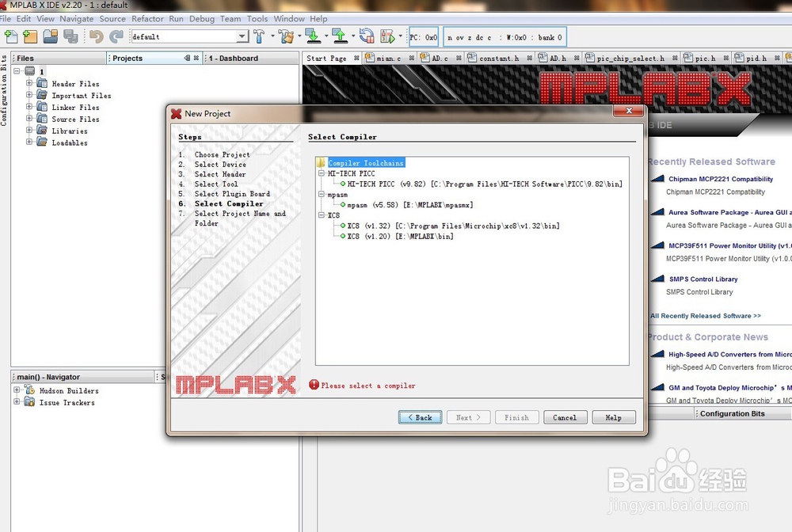This screenshot has width=792, height=532.
Task: Click the Open Project toolbar icon
Action: tap(51, 36)
